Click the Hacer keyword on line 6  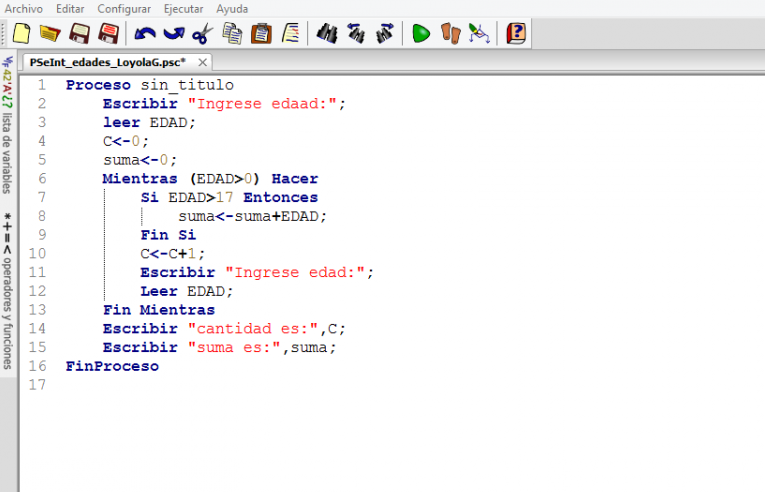295,179
